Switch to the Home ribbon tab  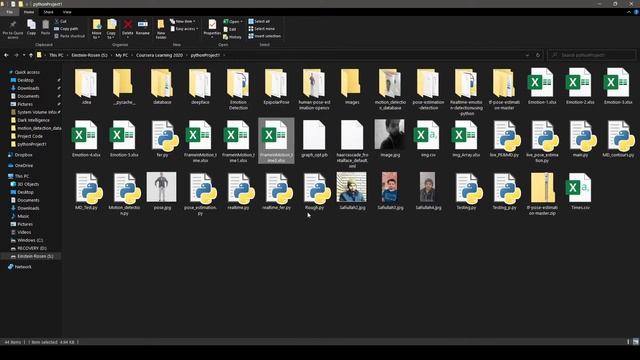pos(29,12)
